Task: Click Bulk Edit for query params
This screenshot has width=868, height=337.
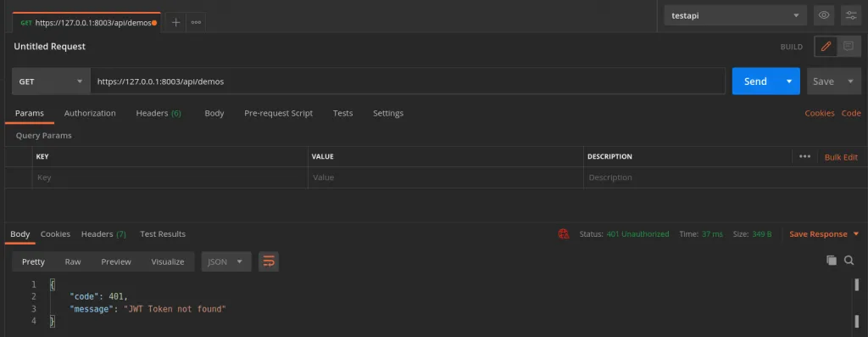Action: (x=842, y=157)
